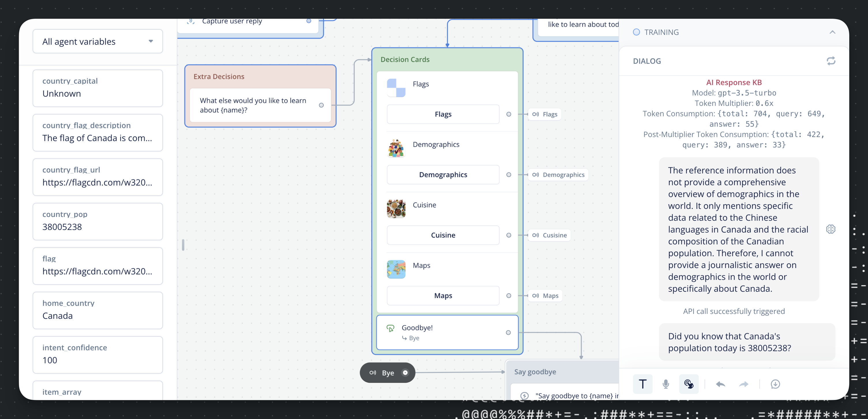Click the AI brain icon beside response
This screenshot has height=419, width=868.
tap(831, 229)
